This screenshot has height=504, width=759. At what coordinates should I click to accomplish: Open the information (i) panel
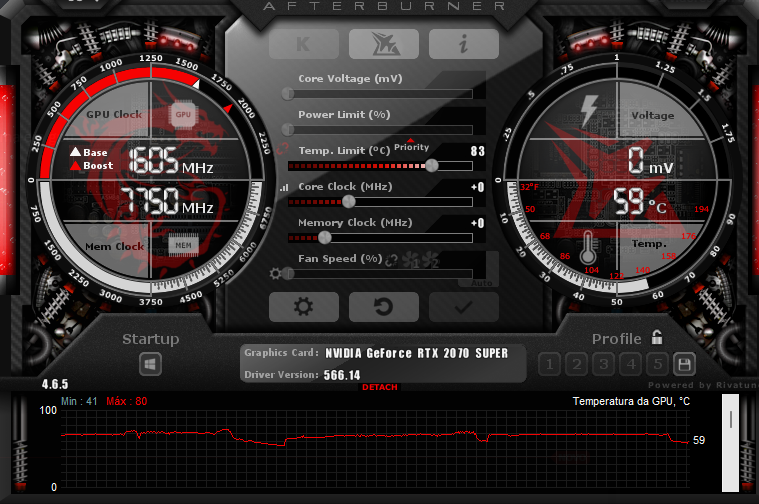[464, 44]
